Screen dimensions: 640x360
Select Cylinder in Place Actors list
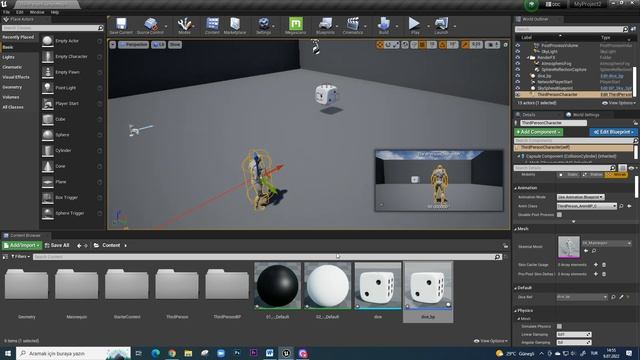coord(72,150)
